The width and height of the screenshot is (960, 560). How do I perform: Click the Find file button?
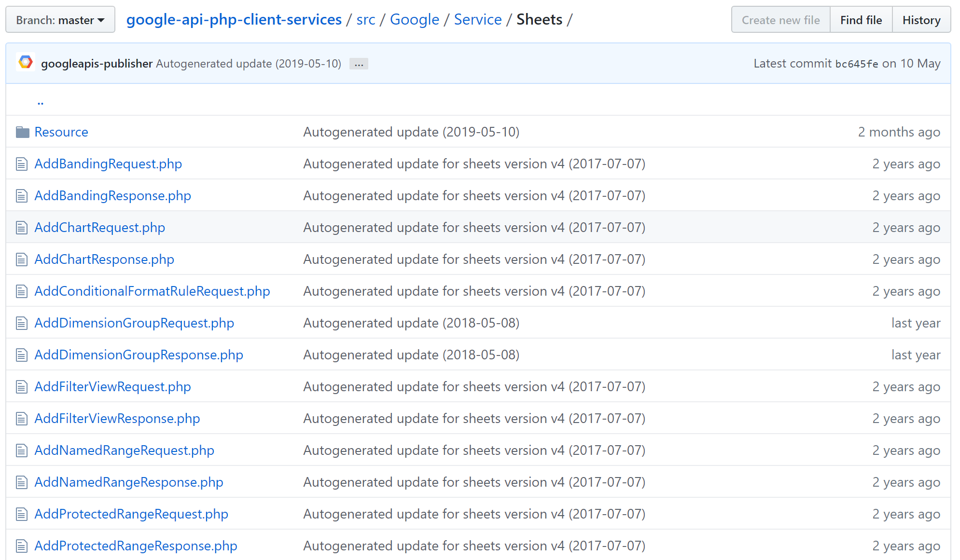click(x=861, y=20)
